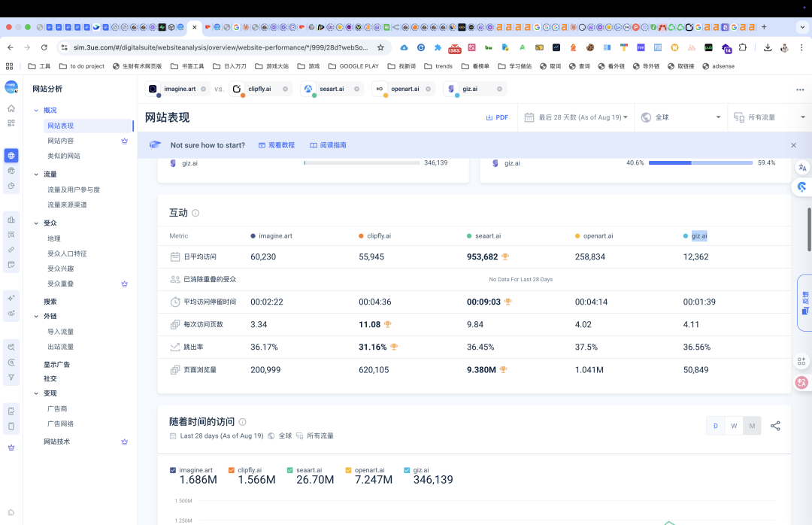Share the visits over time chart
This screenshot has height=525, width=812.
tap(775, 426)
